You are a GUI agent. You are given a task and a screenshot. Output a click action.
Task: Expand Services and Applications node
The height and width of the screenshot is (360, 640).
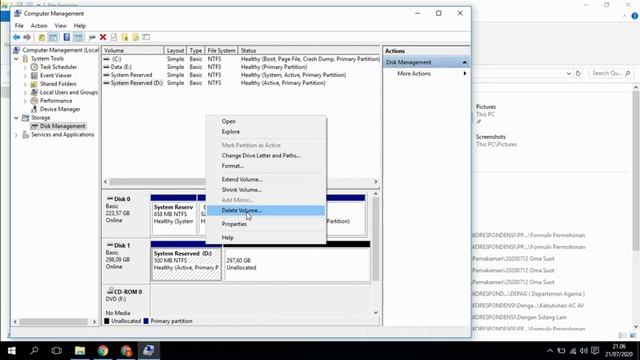(16, 135)
